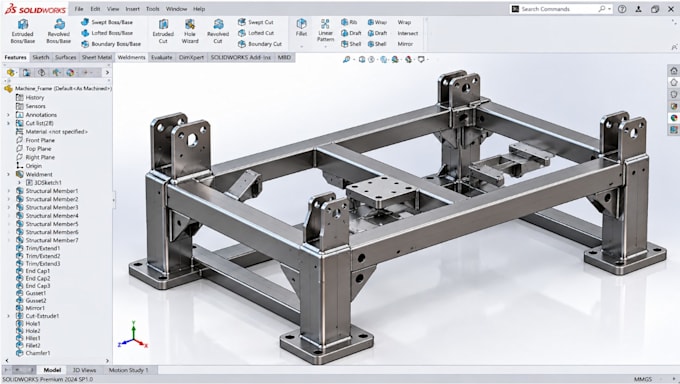Click the MMGS unit system status
This screenshot has height=384, width=680.
tap(643, 379)
